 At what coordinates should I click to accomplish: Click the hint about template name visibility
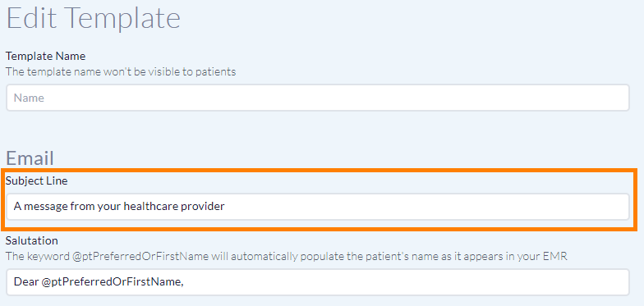[121, 72]
